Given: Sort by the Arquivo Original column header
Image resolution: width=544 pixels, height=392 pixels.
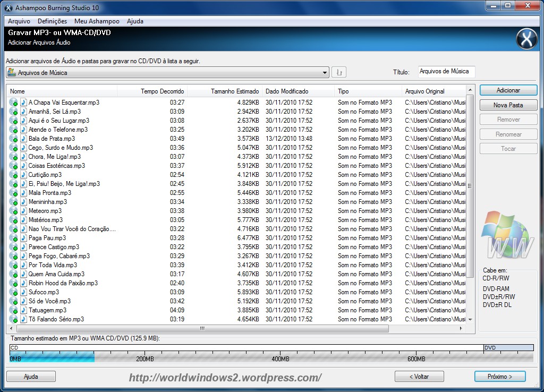Looking at the screenshot, I should click(x=433, y=91).
